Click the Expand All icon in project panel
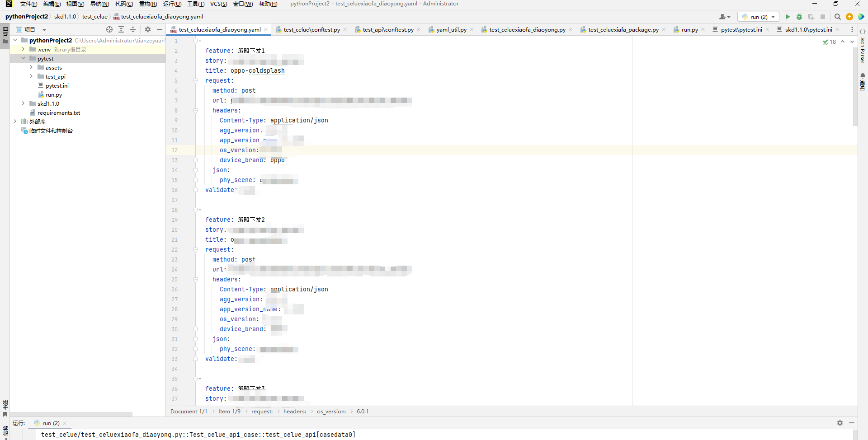868x440 pixels. tap(121, 29)
